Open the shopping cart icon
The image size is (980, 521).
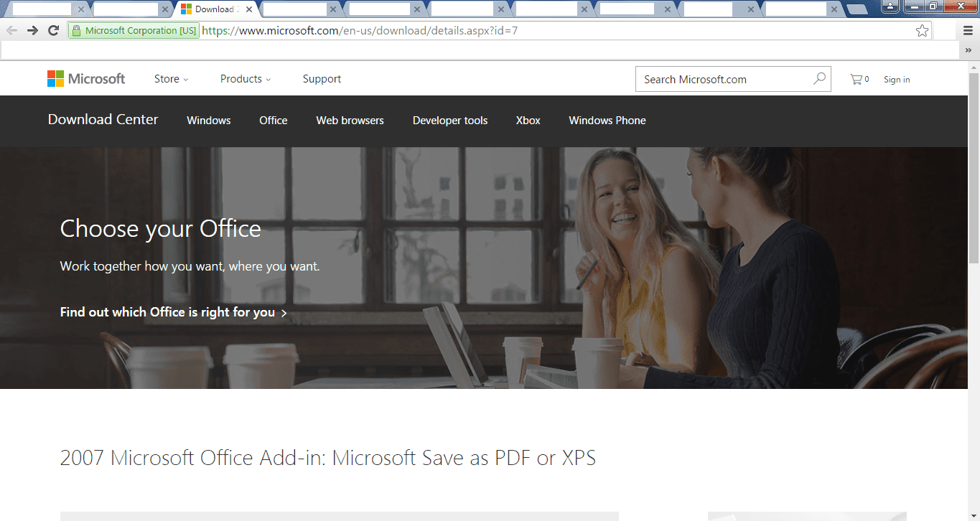pos(855,79)
